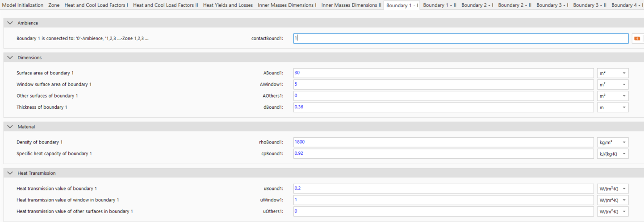Switch to Model Initialization tab
Screen dimensions: 644x222
(x=23, y=5)
